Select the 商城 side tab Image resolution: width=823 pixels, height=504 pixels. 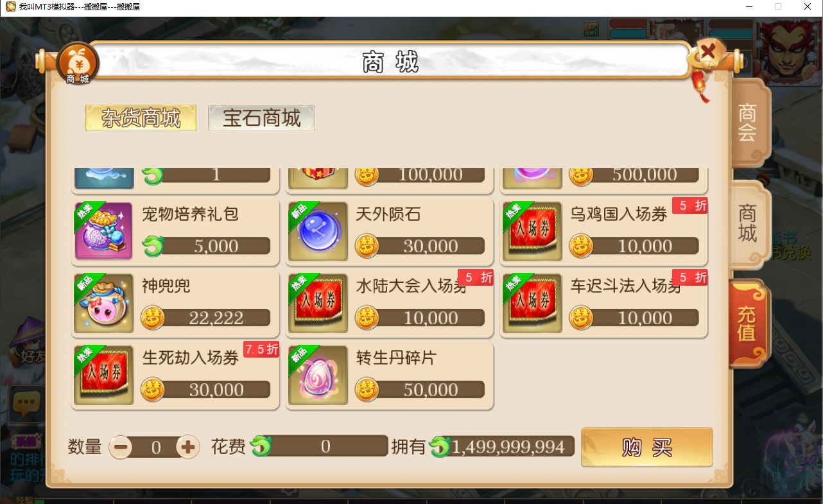[x=749, y=223]
